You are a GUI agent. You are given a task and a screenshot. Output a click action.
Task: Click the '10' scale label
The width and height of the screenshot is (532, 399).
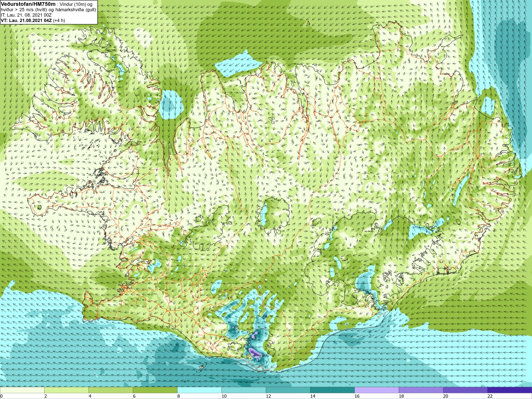pyautogui.click(x=224, y=396)
